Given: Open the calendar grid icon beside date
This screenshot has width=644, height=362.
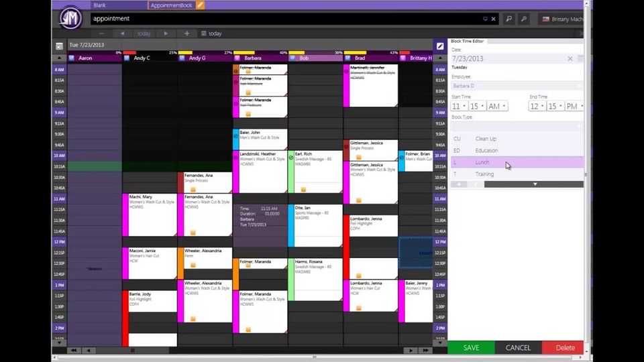Looking at the screenshot, I should pyautogui.click(x=59, y=46).
